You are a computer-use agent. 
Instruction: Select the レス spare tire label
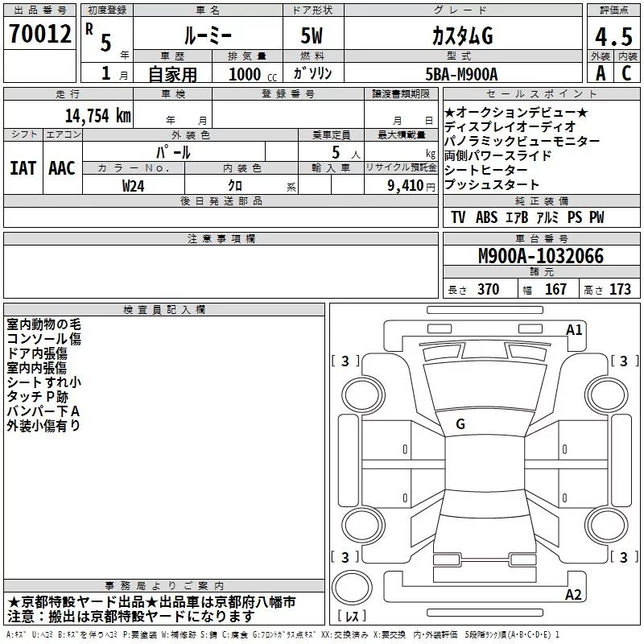coord(352,616)
